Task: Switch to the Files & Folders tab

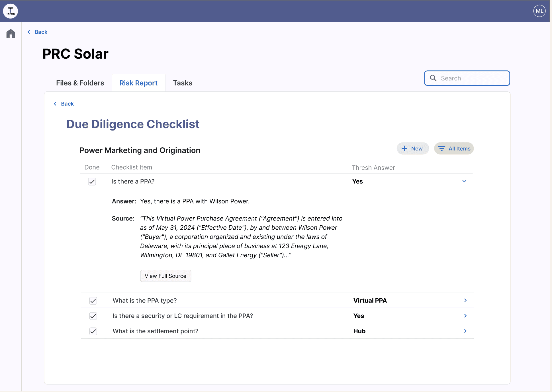Action: (80, 83)
